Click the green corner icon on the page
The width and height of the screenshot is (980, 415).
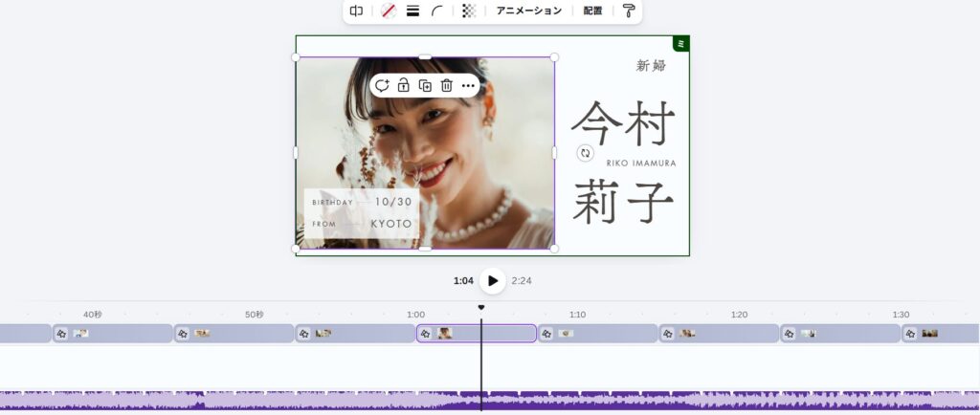[680, 44]
